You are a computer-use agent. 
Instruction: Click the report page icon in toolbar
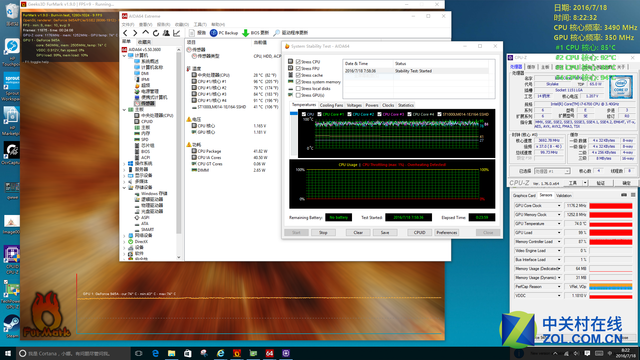tap(192, 33)
